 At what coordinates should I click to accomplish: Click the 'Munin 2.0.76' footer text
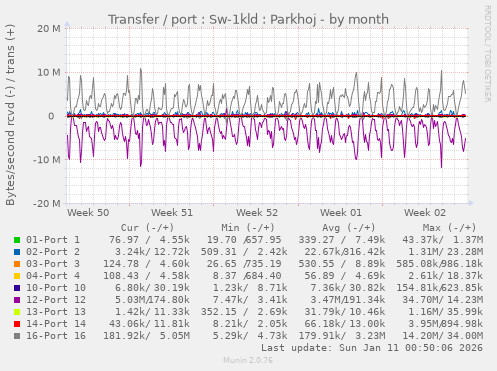(x=248, y=360)
